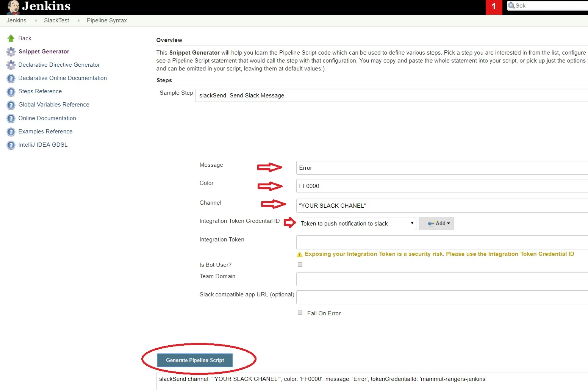This screenshot has width=588, height=390.
Task: Expand the breadcrumb arrow after SlackTest
Action: coord(79,20)
